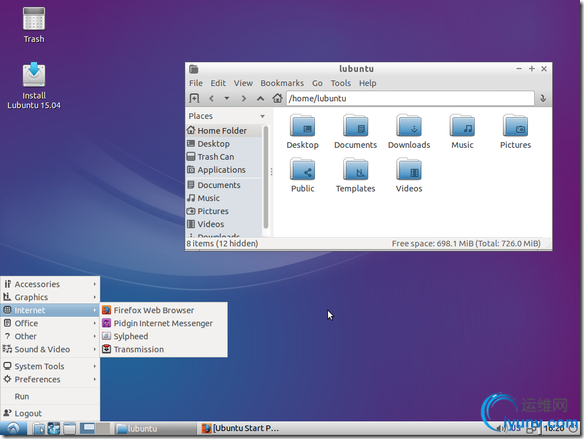Select Pictures bookmark in the sidebar
The width and height of the screenshot is (584, 439).
click(224, 211)
